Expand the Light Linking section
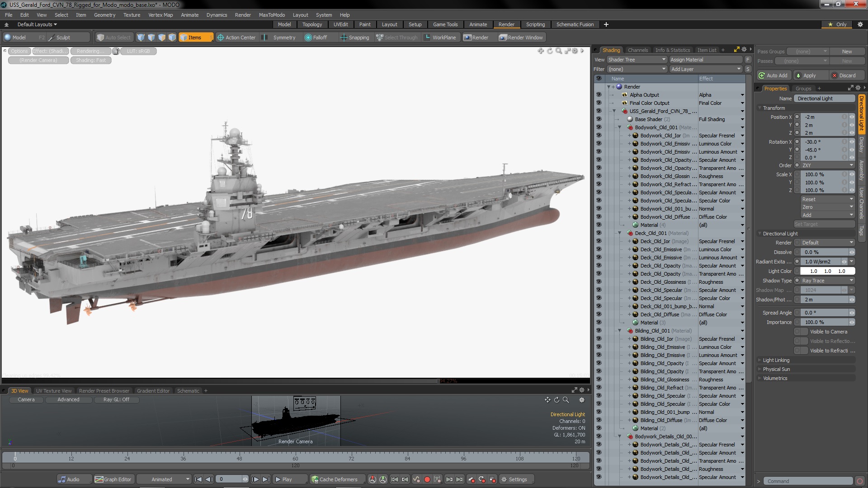The image size is (868, 488). (776, 360)
